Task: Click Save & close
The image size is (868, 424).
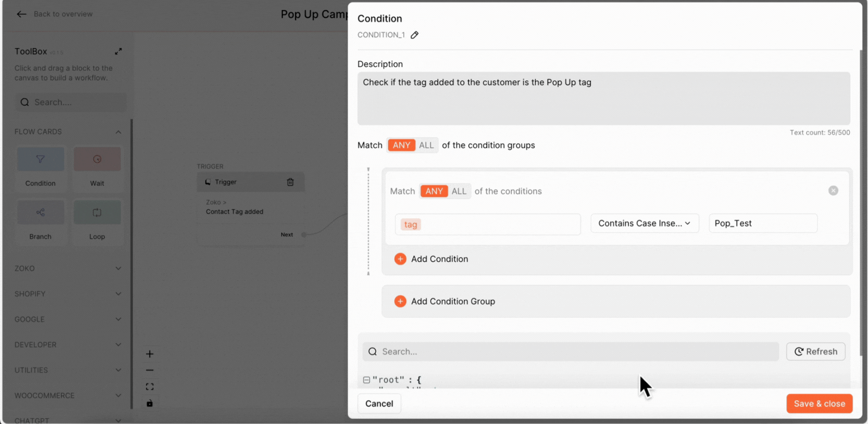Action: [x=819, y=404]
